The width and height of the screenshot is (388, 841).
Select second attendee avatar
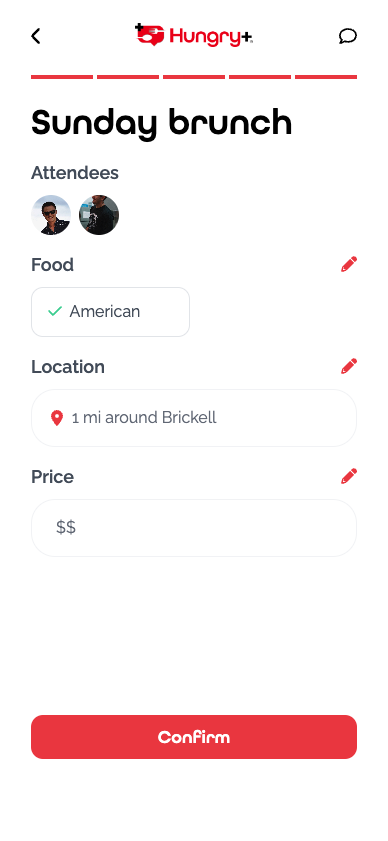(99, 215)
